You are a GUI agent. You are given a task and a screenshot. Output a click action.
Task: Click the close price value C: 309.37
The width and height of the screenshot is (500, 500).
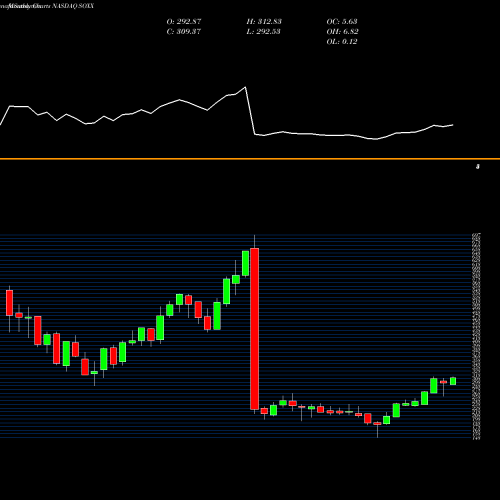(184, 32)
